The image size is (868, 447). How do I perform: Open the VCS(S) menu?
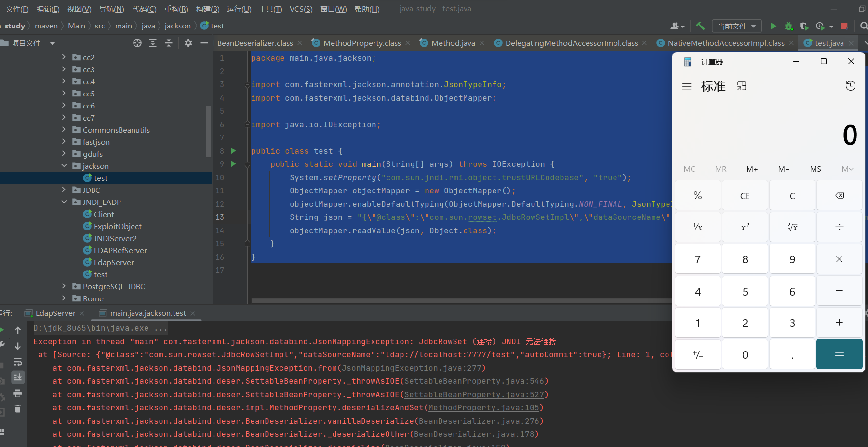(301, 9)
